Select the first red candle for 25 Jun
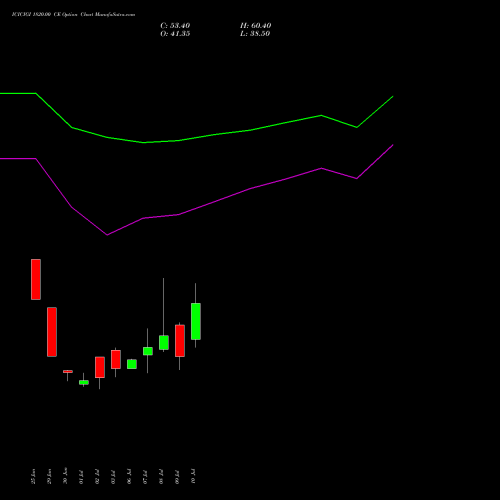 coord(36,279)
